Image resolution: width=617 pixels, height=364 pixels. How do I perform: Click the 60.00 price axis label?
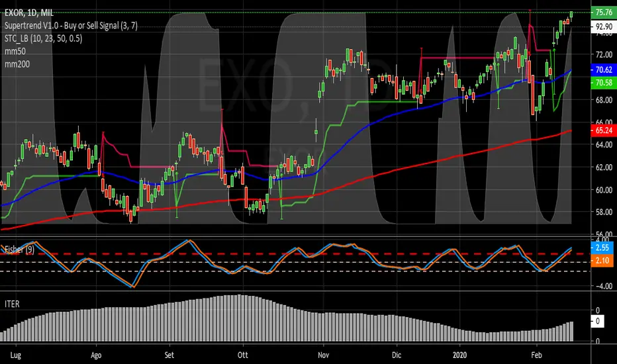point(604,190)
